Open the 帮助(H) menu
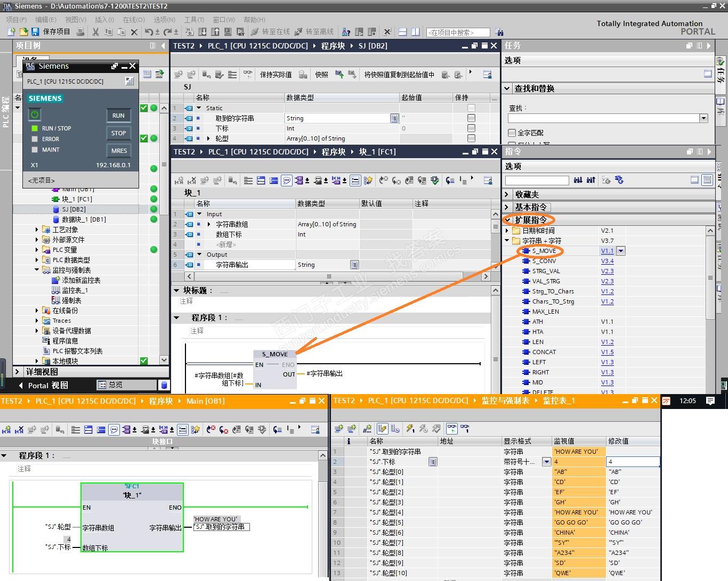This screenshot has height=581, width=728. (254, 19)
